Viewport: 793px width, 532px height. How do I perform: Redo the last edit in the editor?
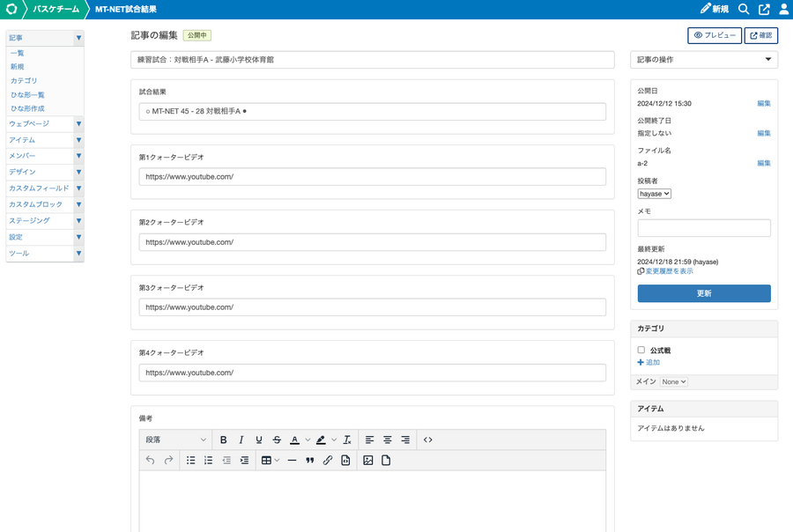pyautogui.click(x=168, y=460)
